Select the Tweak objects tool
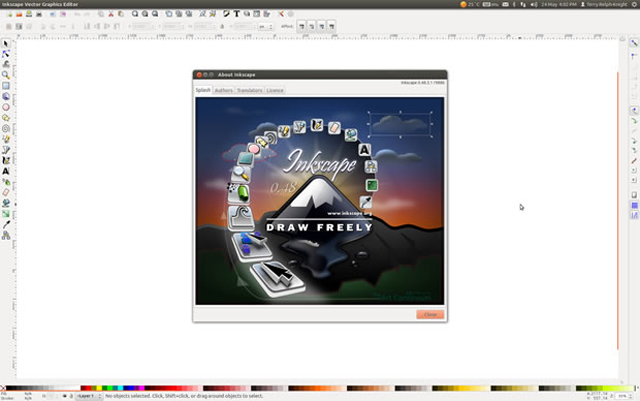Viewport: 640px width, 401px height. 6,65
